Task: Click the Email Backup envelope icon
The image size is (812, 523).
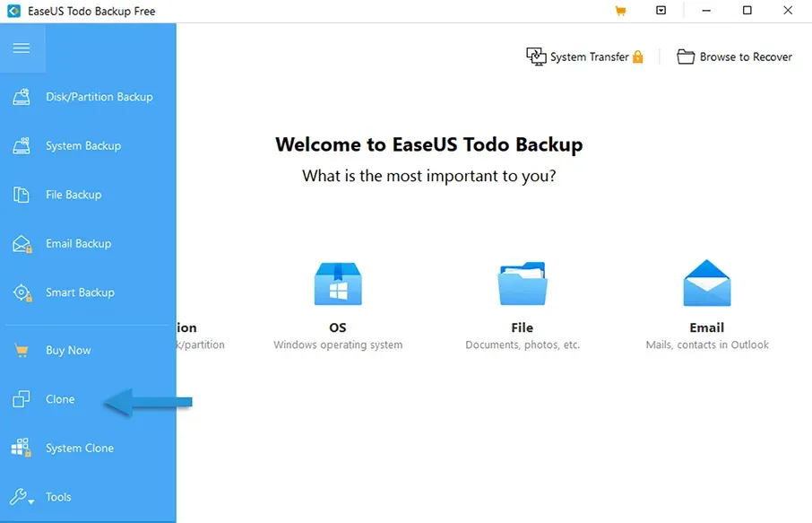Action: coord(22,243)
